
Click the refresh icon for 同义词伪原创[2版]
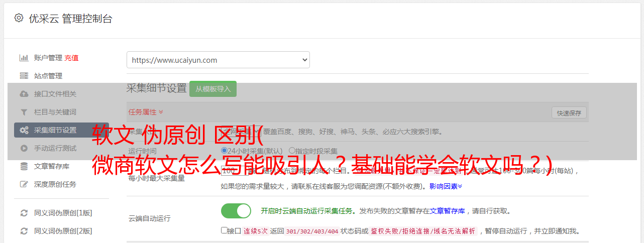click(x=24, y=231)
